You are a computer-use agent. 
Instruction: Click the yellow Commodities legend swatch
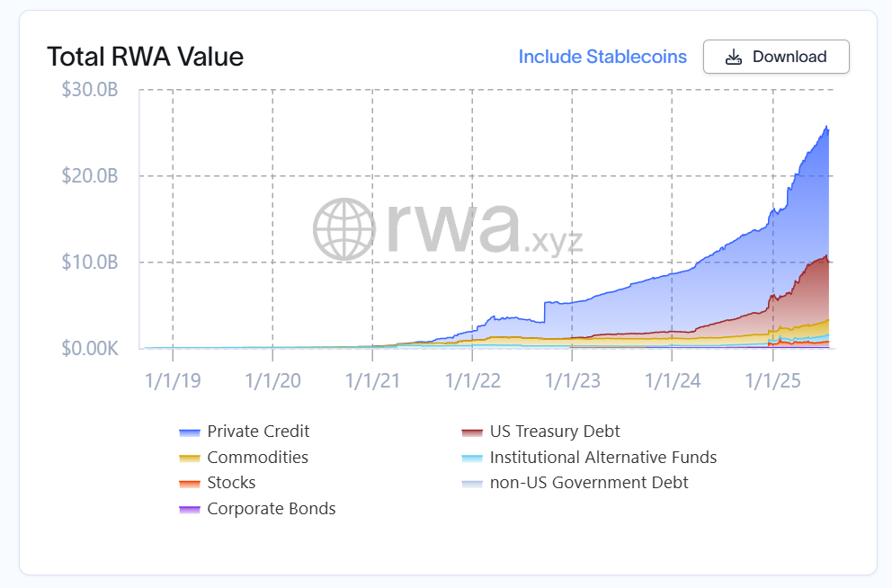click(189, 459)
